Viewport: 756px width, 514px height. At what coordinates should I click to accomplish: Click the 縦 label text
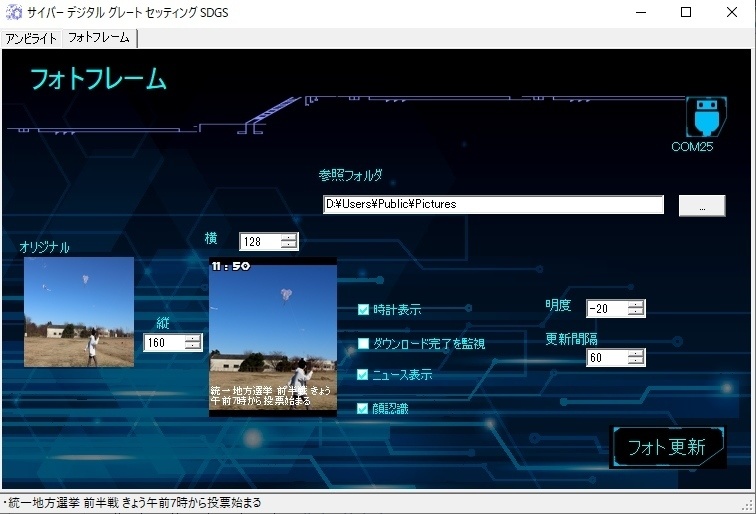tap(162, 323)
